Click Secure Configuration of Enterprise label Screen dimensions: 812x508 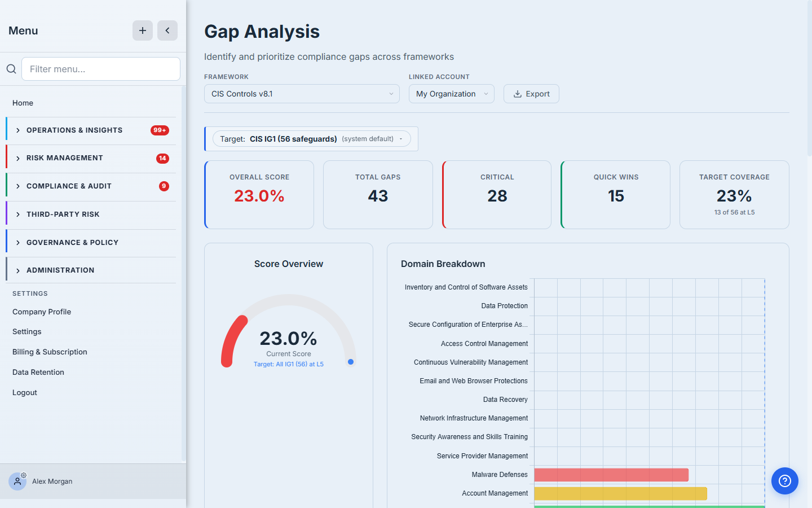[468, 325]
